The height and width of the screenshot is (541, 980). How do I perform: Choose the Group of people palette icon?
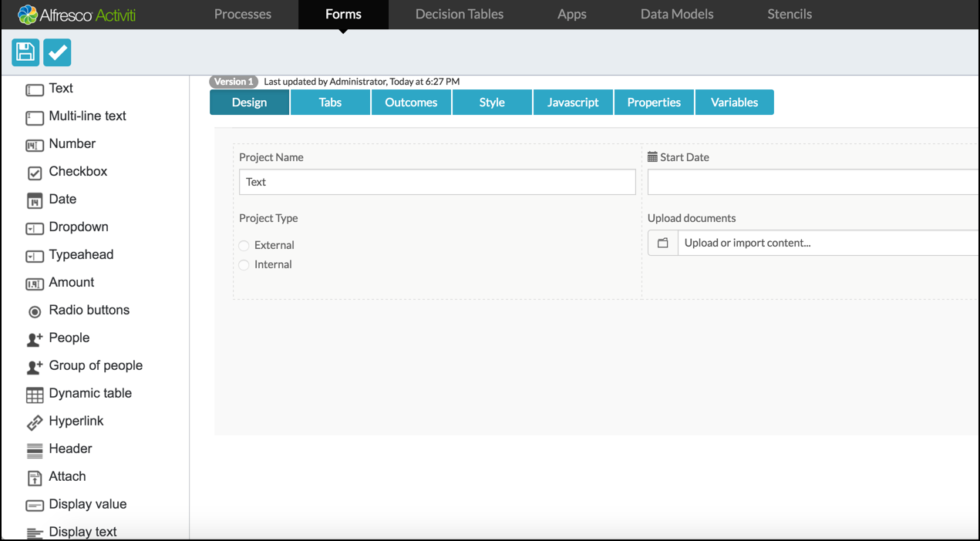coord(35,367)
